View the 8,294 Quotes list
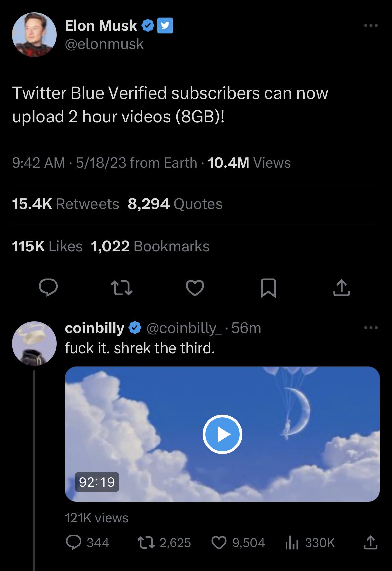The height and width of the screenshot is (571, 392). point(175,204)
